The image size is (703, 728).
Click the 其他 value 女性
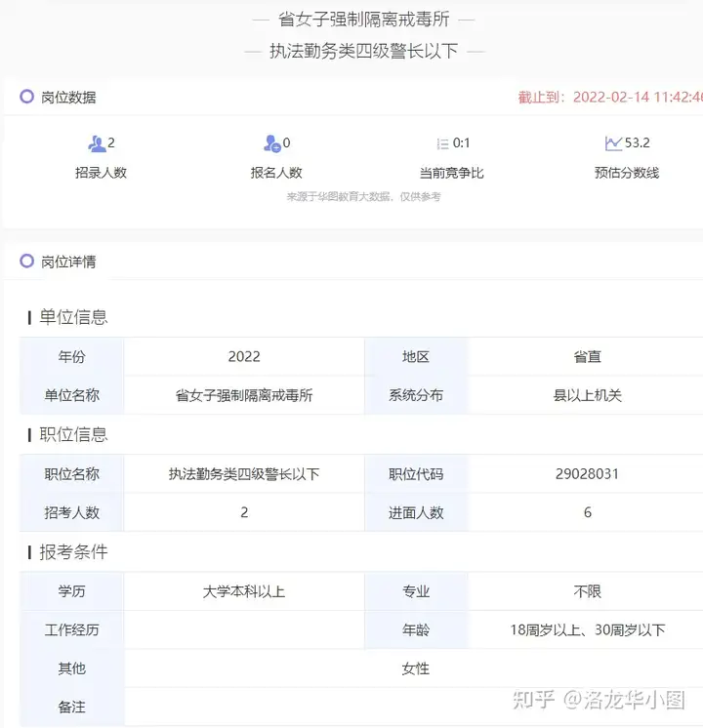coord(415,668)
